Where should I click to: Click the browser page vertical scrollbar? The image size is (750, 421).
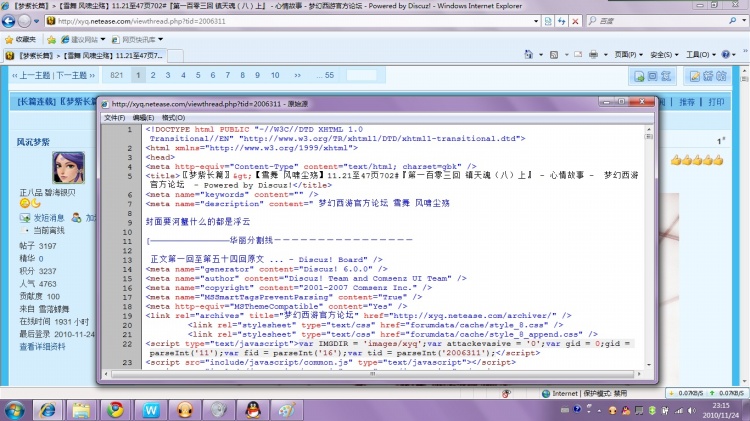click(745, 227)
